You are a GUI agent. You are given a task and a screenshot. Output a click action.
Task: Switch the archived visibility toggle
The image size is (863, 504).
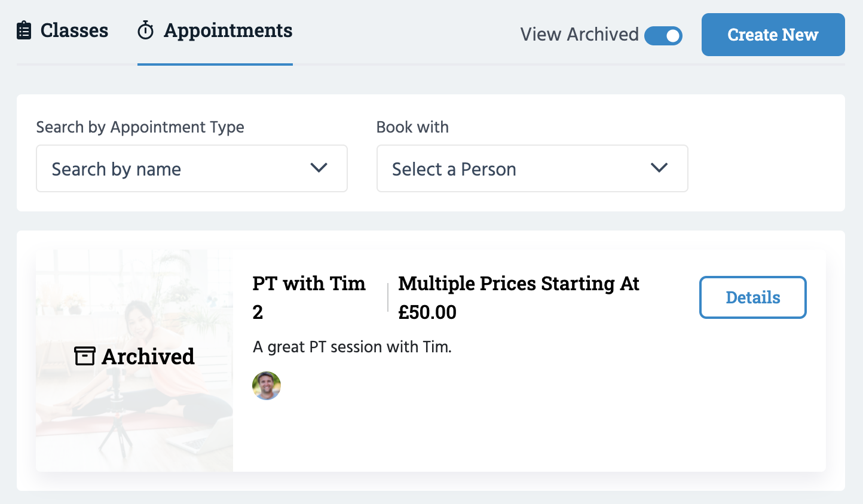[x=663, y=36]
